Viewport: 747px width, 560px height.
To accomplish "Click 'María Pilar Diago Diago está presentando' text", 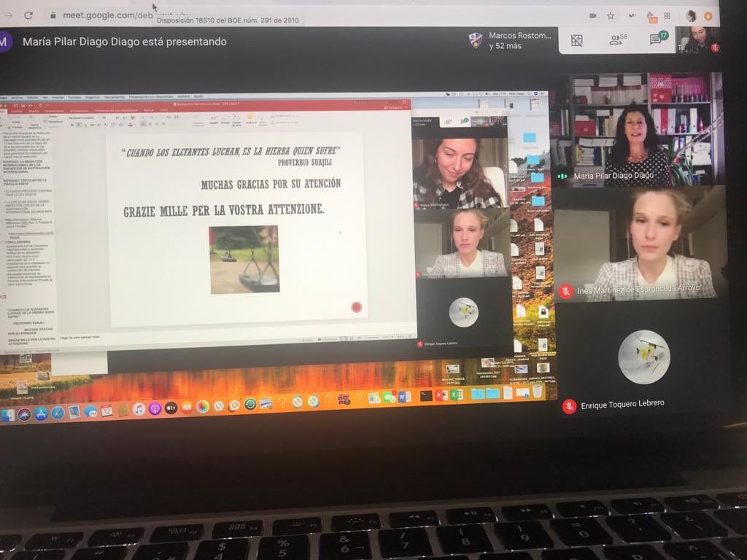I will [x=124, y=42].
